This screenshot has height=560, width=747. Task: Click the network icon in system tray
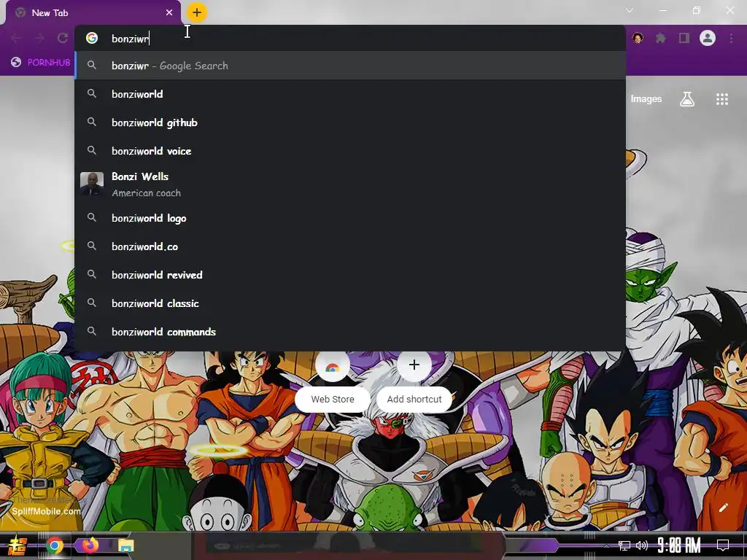624,545
